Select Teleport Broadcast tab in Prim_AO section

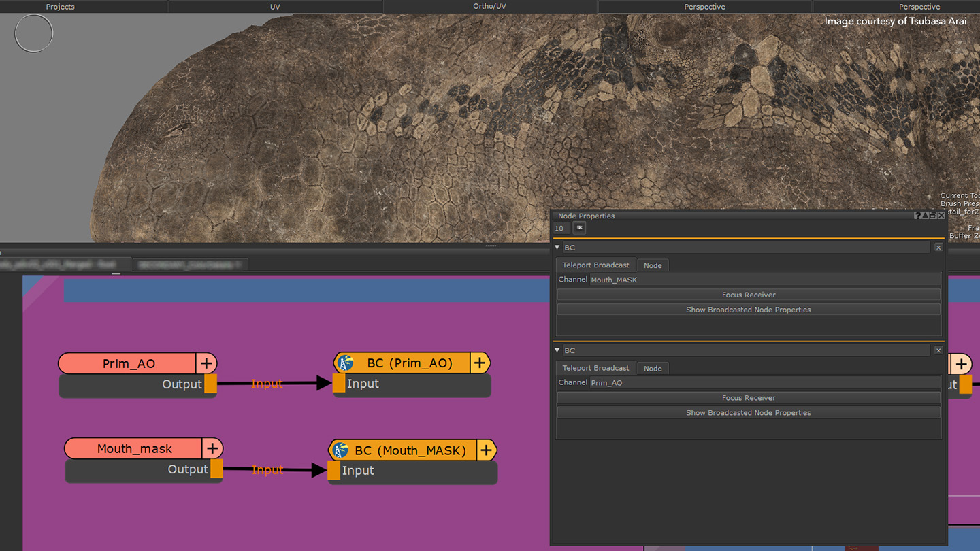coord(595,368)
